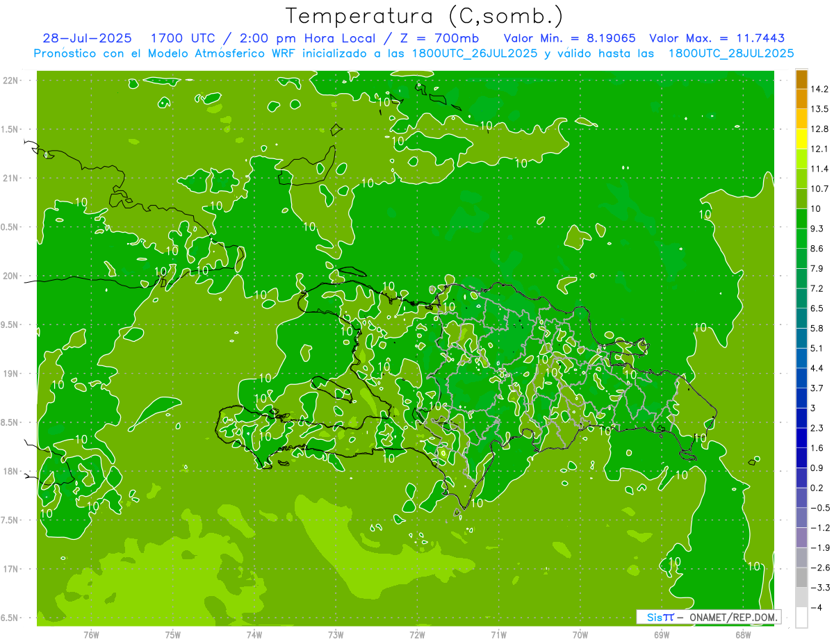Click the white swatch below the -4 label

(801, 617)
